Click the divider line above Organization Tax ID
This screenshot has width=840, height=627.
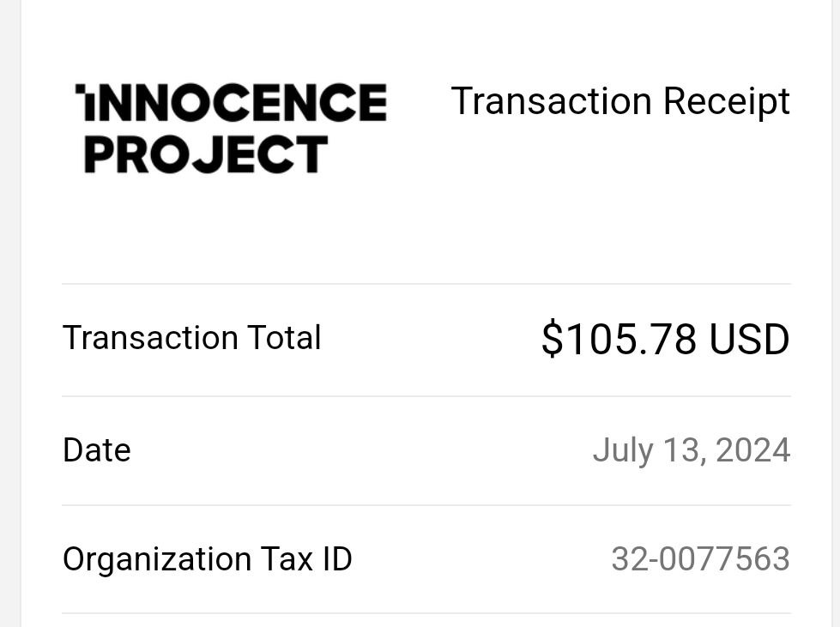[426, 505]
